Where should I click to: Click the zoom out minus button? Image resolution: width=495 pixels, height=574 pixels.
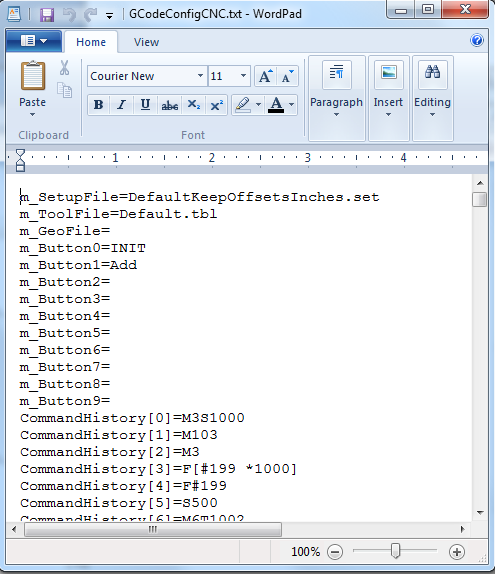pyautogui.click(x=335, y=552)
